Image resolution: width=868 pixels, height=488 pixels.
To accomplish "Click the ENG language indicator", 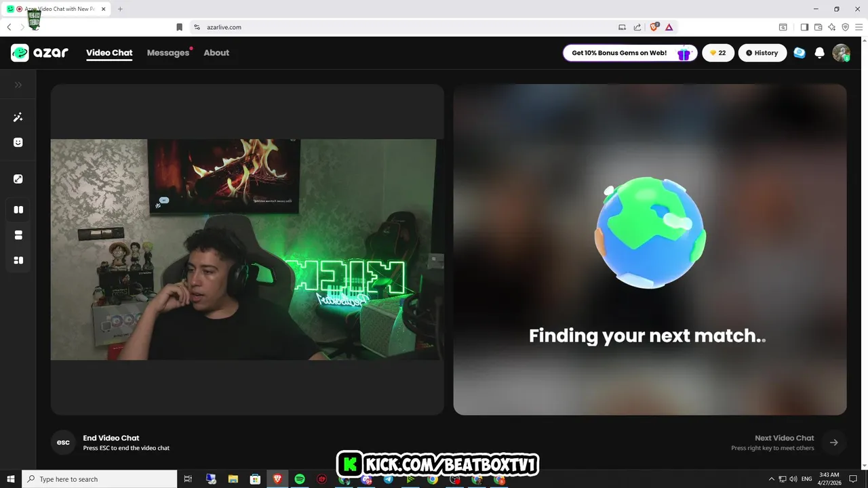I will (x=806, y=479).
